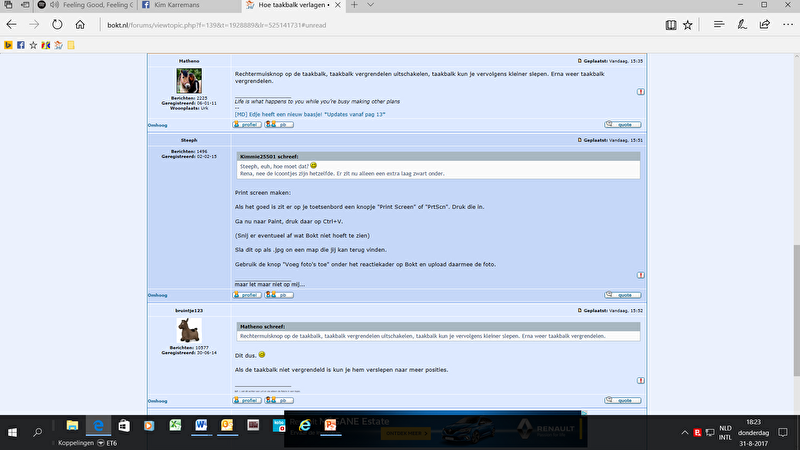Open Edge more options (three dots) menu
This screenshot has height=450, width=800.
click(787, 23)
